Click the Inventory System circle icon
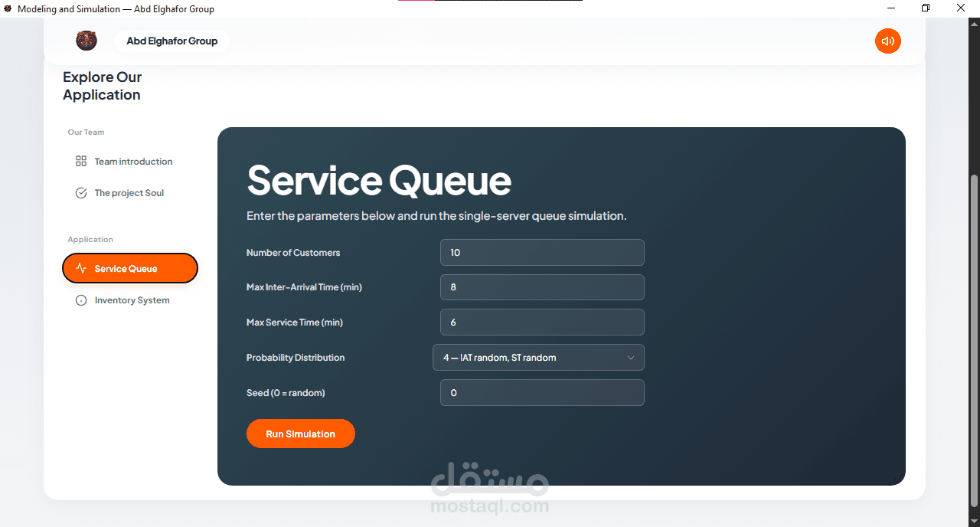The image size is (980, 527). click(x=81, y=300)
